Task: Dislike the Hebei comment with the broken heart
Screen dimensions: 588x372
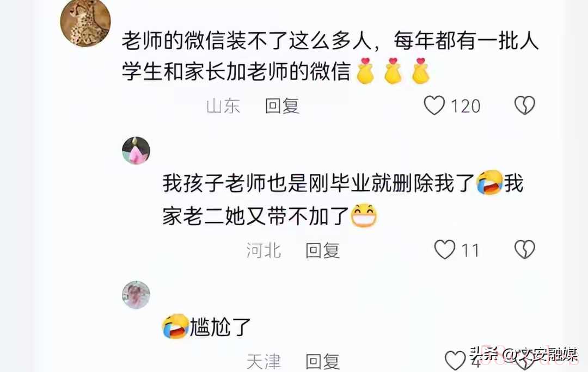Action: click(524, 250)
